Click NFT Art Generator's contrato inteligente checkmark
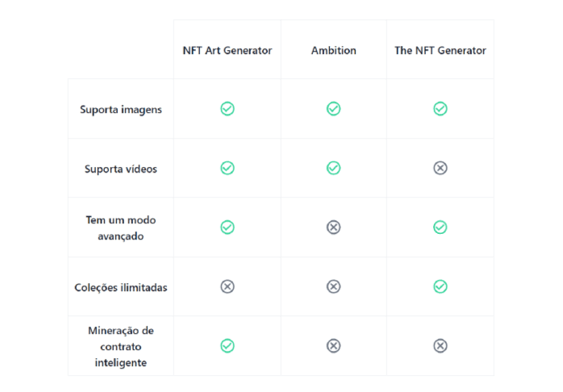The height and width of the screenshot is (392, 563). tap(227, 345)
